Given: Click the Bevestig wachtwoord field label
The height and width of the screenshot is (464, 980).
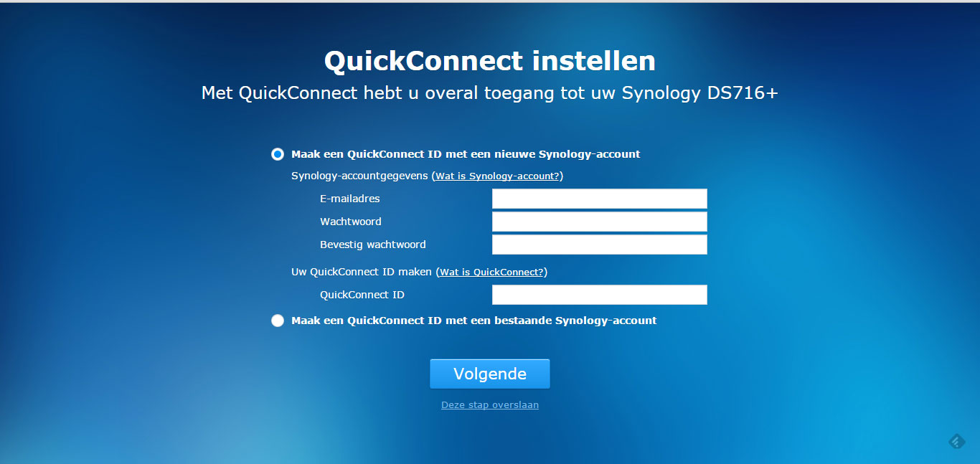Looking at the screenshot, I should pyautogui.click(x=373, y=245).
